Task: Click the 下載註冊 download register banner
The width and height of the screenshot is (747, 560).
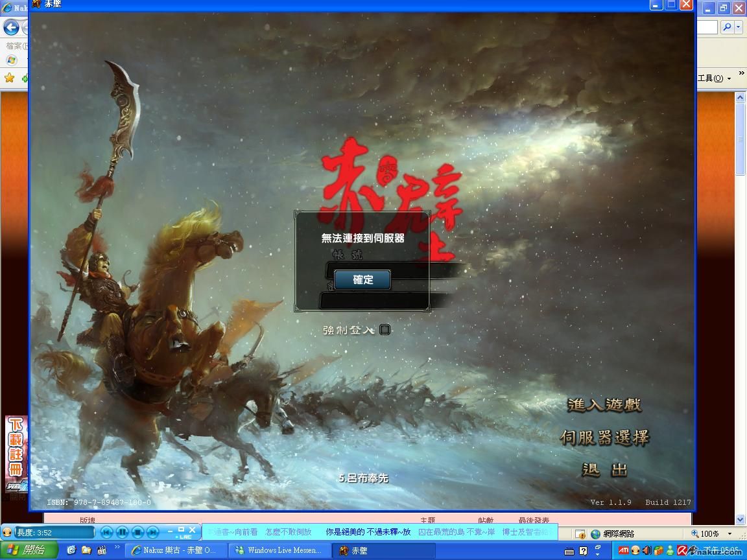Action: [x=16, y=447]
